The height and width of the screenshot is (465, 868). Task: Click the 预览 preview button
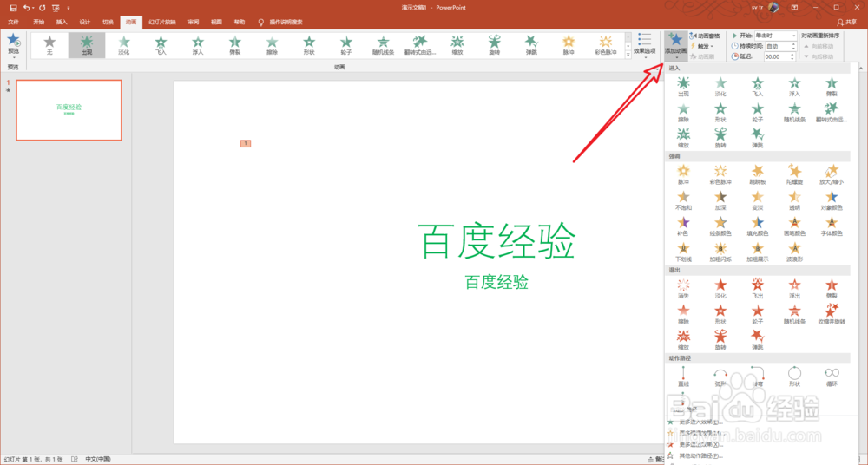(13, 45)
